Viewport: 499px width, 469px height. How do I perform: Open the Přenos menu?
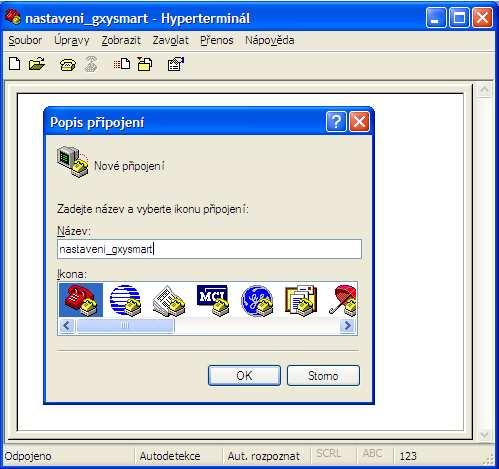pyautogui.click(x=217, y=40)
